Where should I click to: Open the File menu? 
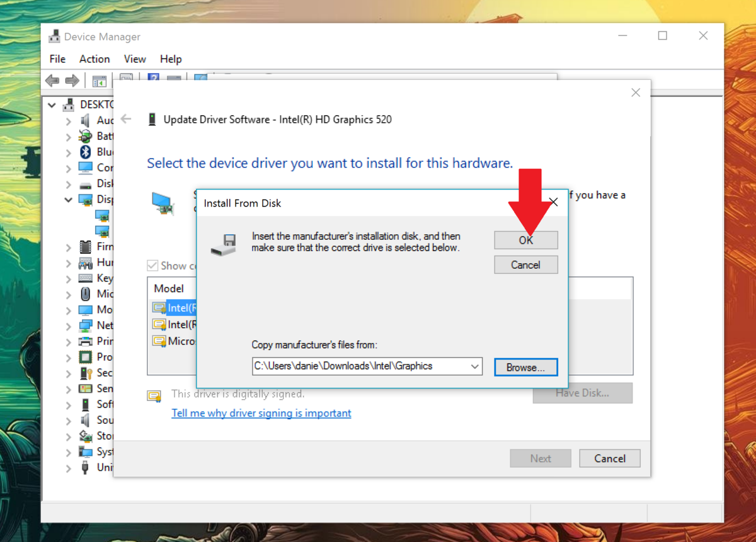click(x=57, y=59)
